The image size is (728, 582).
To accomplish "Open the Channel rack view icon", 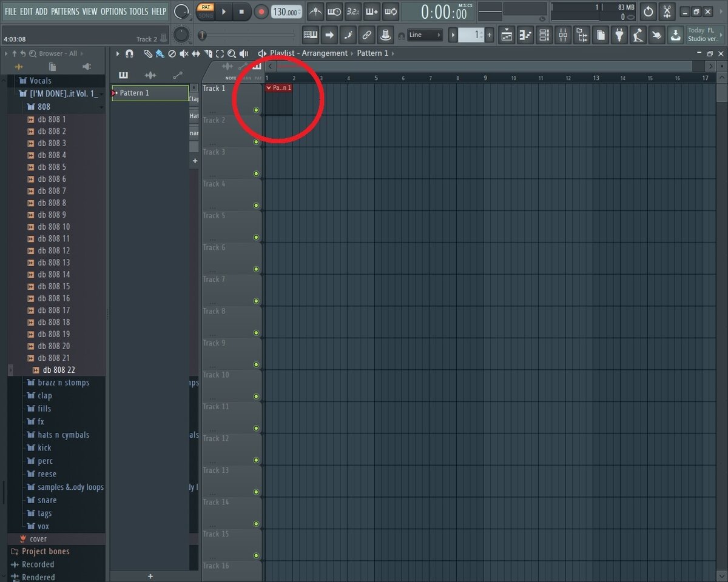I will click(544, 35).
